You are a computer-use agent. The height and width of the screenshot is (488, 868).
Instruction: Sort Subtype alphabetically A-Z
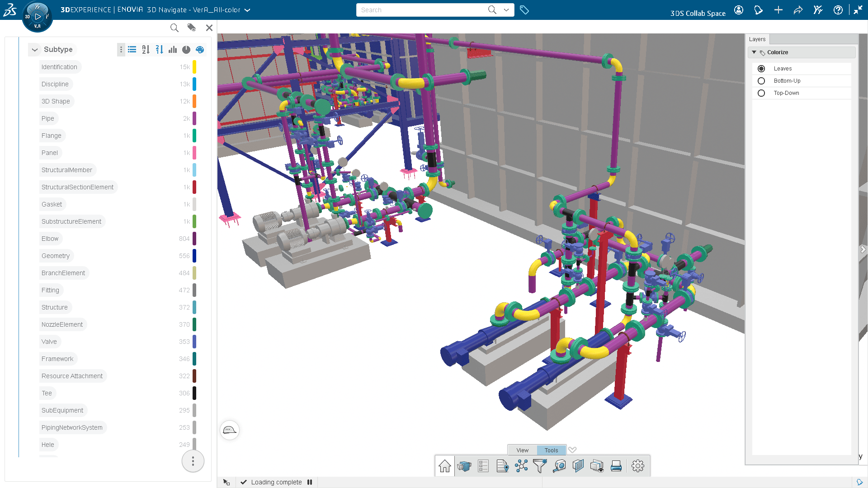pyautogui.click(x=146, y=50)
